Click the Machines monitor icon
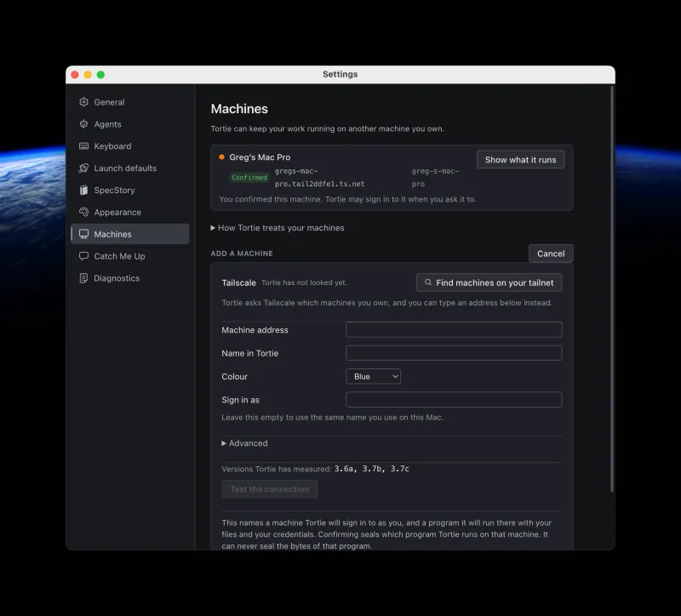The width and height of the screenshot is (681, 616). [83, 234]
